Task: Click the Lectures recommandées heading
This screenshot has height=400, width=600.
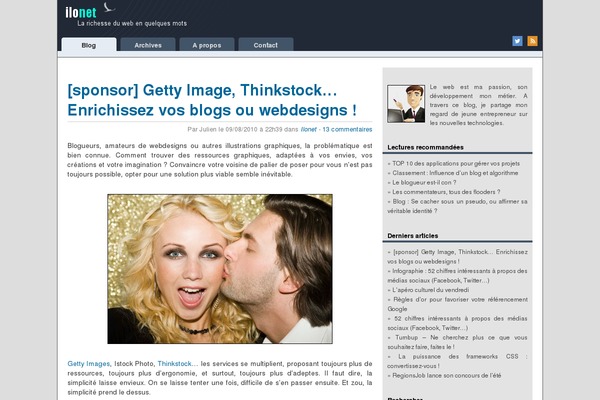Action: pos(425,147)
